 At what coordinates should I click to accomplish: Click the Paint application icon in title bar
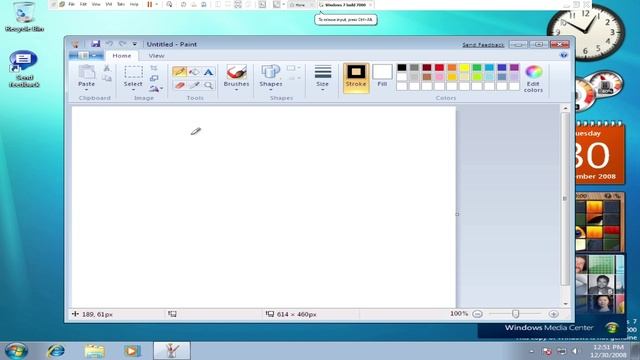tap(75, 44)
